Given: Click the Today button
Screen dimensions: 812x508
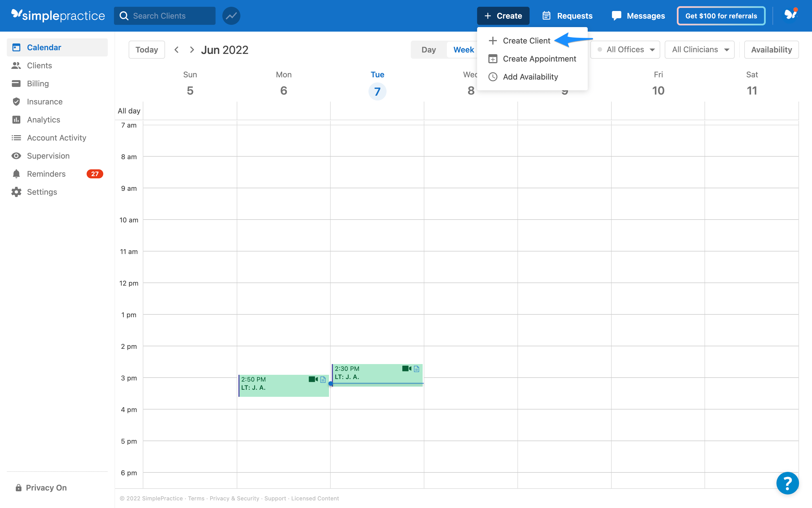Looking at the screenshot, I should coord(147,50).
